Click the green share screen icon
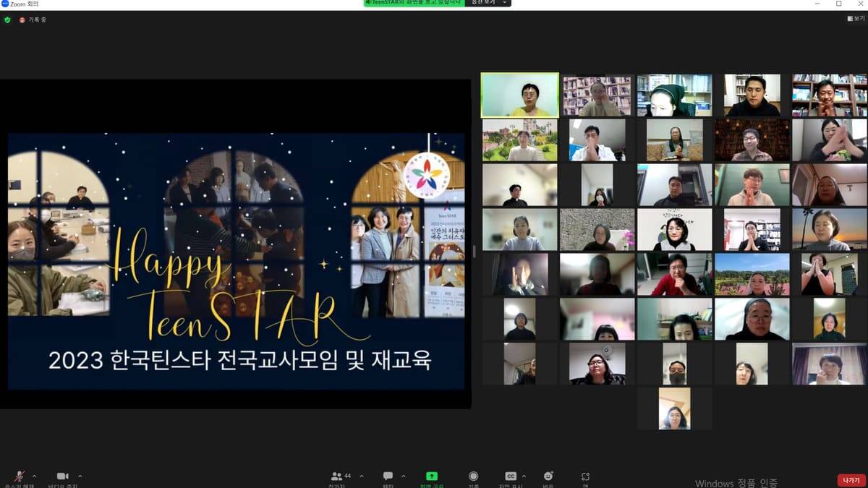The height and width of the screenshot is (488, 868). click(x=432, y=476)
